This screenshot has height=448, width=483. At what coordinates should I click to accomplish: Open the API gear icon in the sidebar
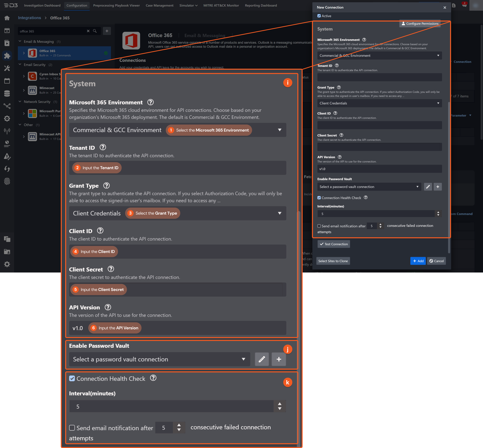pos(7,118)
